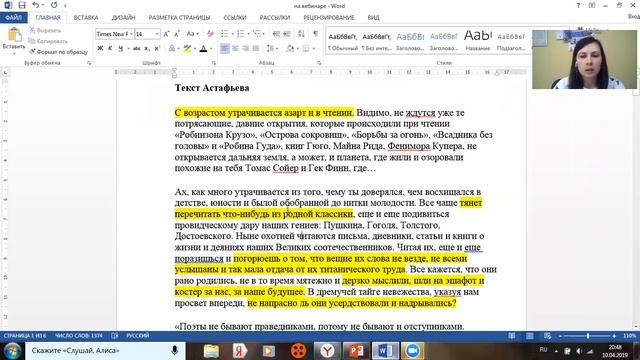Viewport: 640px width, 360px height.
Task: Increase font size with the grow font icon
Action: click(x=166, y=34)
